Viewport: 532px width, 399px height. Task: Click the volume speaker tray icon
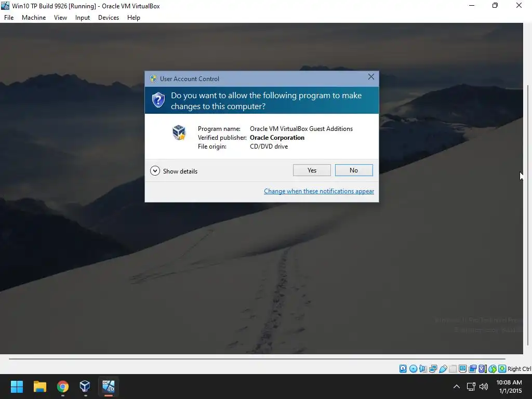point(484,387)
